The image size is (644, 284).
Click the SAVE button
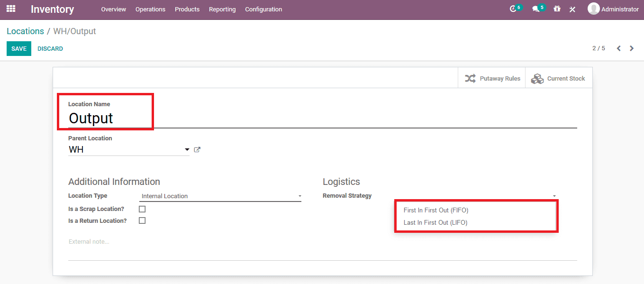(19, 48)
